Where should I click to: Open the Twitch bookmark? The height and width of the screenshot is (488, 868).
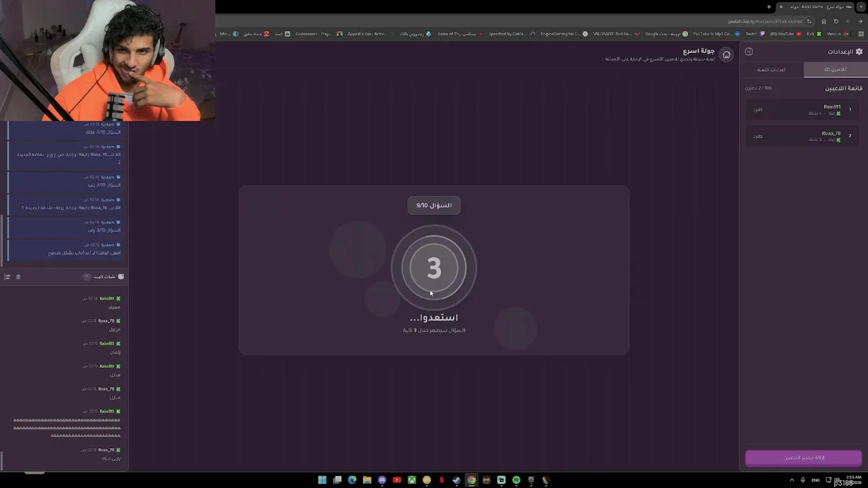pyautogui.click(x=755, y=34)
